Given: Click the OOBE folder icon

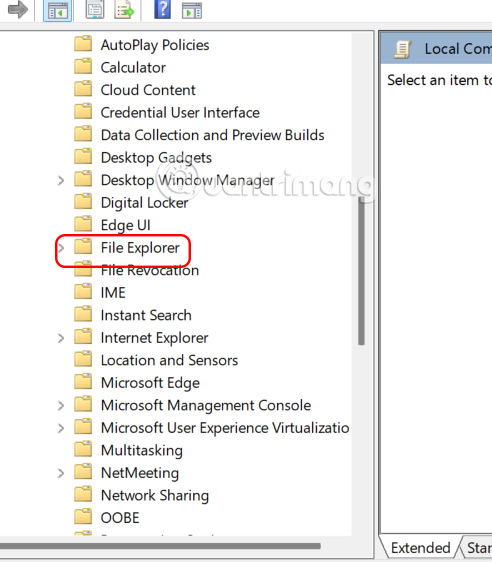Looking at the screenshot, I should [x=83, y=517].
